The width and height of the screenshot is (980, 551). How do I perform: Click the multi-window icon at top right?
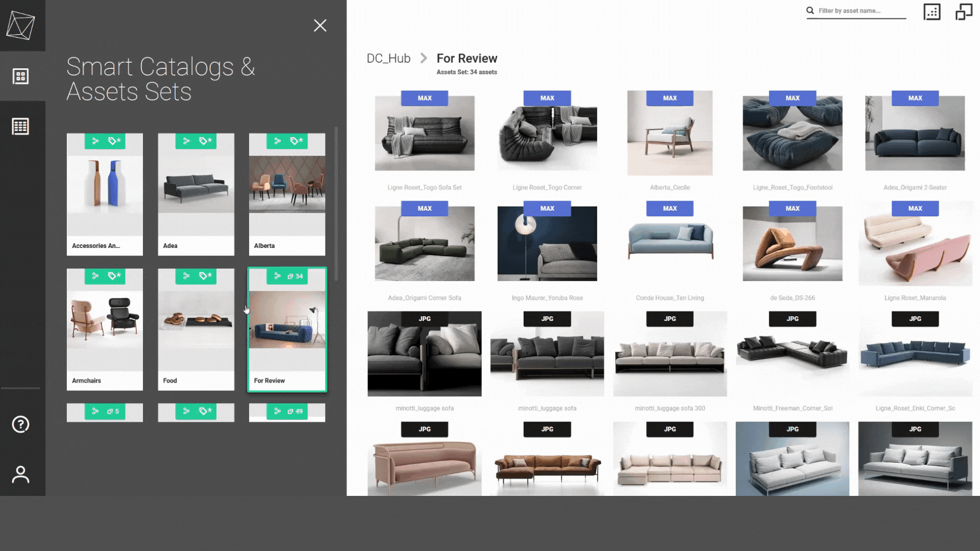click(964, 12)
